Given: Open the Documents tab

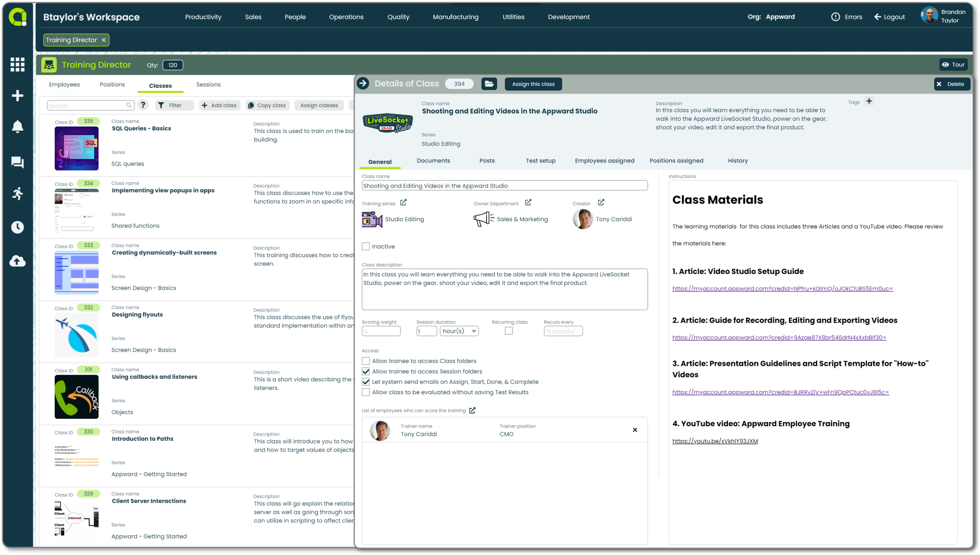Looking at the screenshot, I should (x=433, y=160).
